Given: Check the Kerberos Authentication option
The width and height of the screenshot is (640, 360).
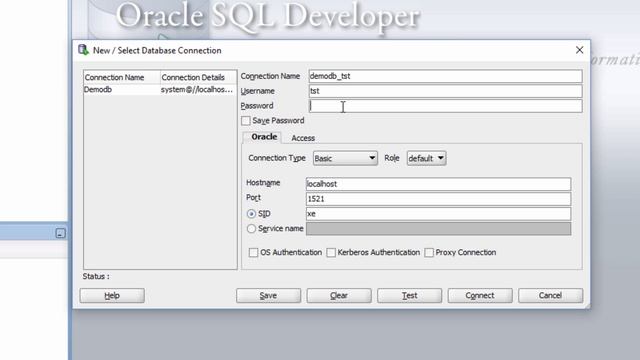Looking at the screenshot, I should [331, 253].
